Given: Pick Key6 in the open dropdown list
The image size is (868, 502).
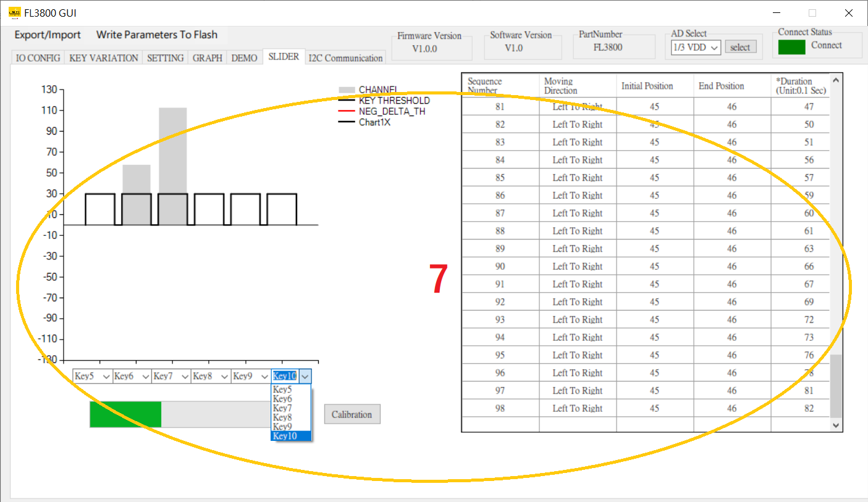Looking at the screenshot, I should [x=282, y=399].
